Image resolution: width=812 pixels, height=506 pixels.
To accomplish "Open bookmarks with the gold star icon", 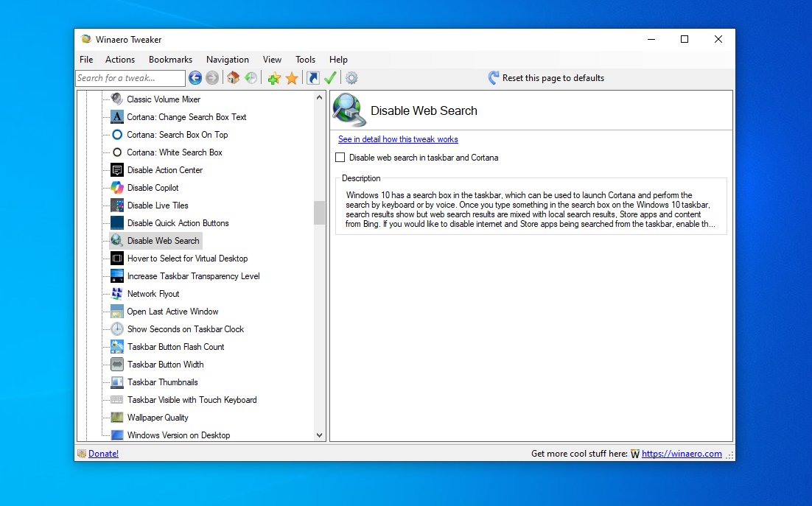I will click(x=292, y=78).
